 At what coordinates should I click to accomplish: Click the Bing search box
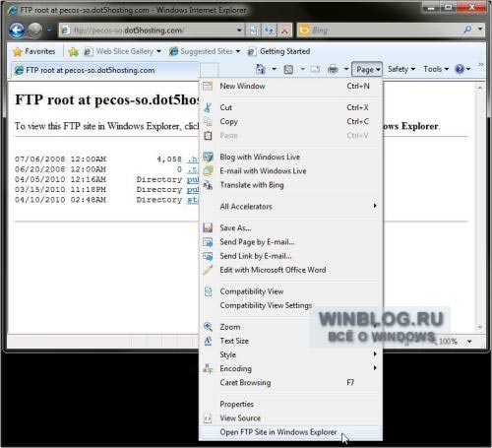pyautogui.click(x=381, y=31)
